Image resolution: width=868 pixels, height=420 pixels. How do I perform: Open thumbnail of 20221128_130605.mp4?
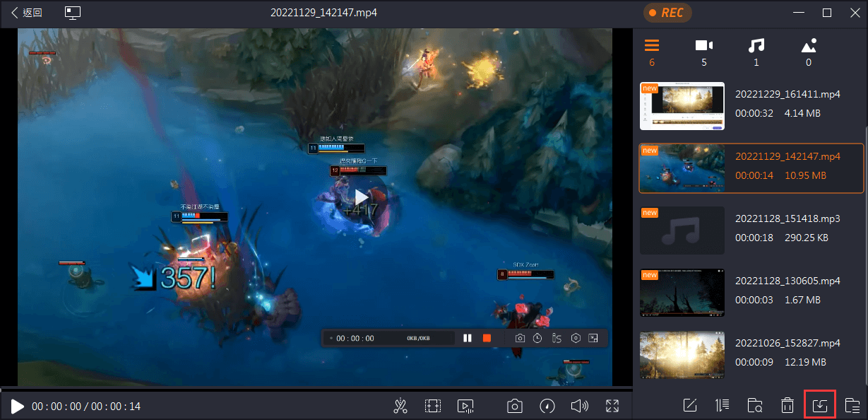click(x=682, y=293)
